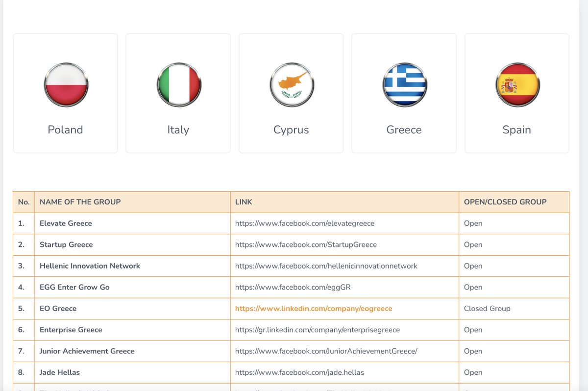Click the NAME OF THE GROUP header
The image size is (588, 391).
click(80, 202)
